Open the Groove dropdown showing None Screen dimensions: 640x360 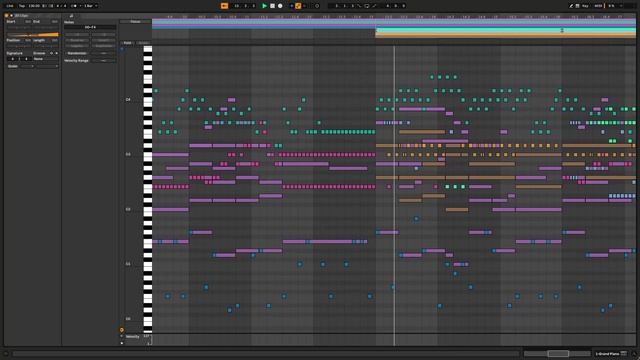45,59
